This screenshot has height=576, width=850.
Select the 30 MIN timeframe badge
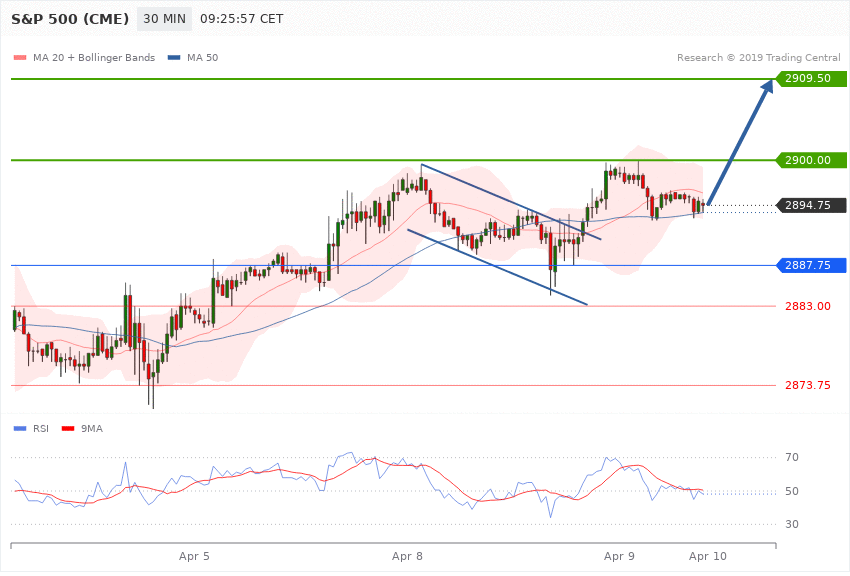pos(164,19)
